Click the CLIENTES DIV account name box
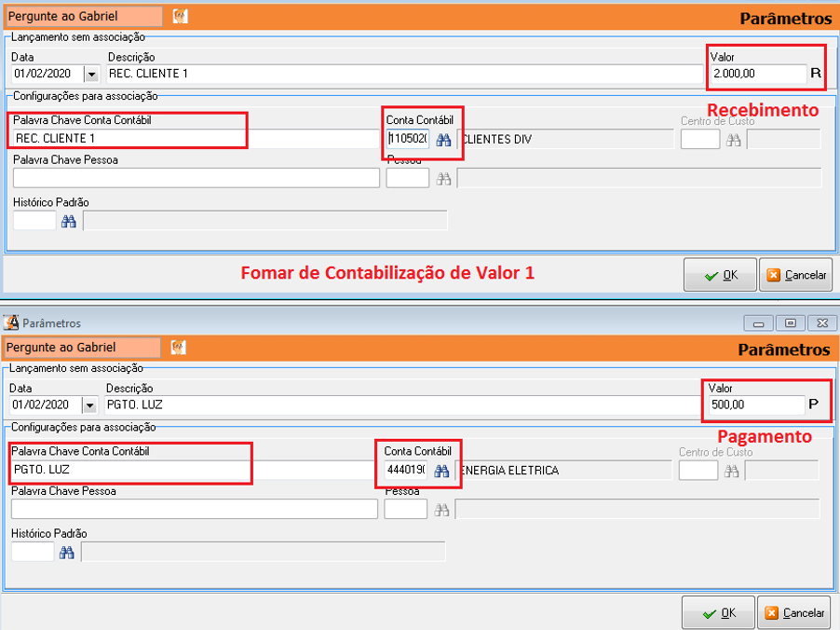The image size is (840, 630). (x=565, y=140)
